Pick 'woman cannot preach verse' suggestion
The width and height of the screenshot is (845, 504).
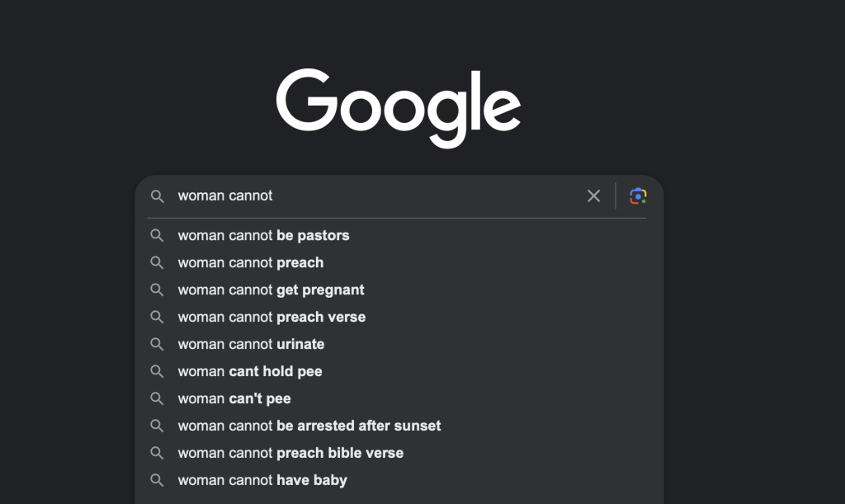point(399,317)
